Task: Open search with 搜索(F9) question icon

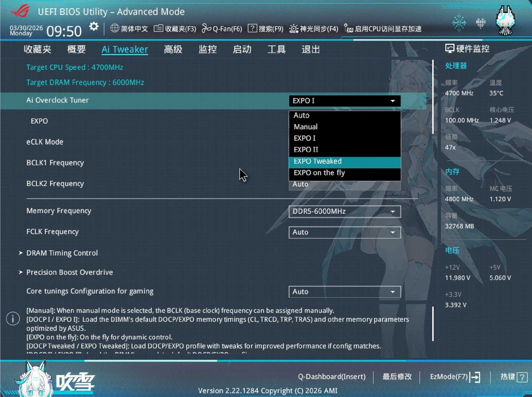Action: click(x=252, y=28)
